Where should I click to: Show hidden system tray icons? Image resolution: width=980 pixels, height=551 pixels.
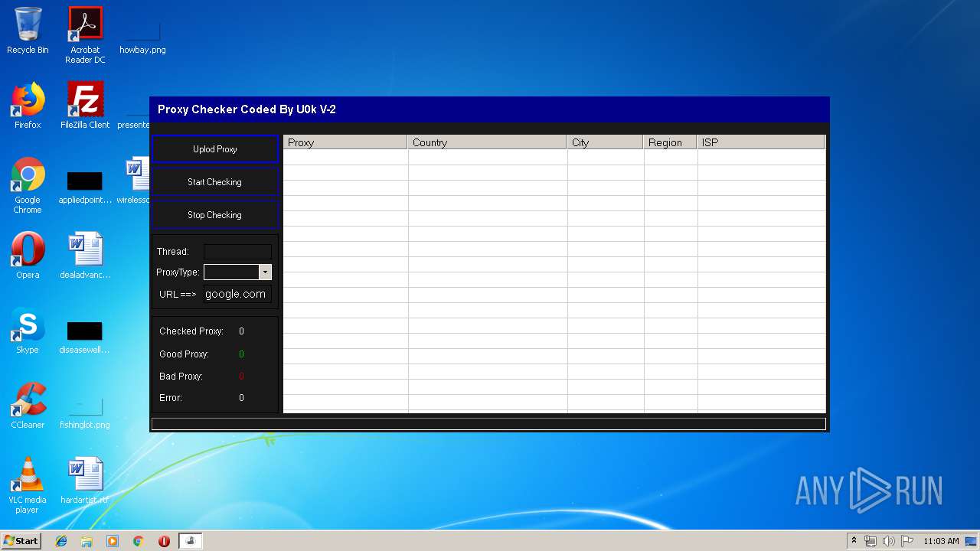(x=854, y=541)
